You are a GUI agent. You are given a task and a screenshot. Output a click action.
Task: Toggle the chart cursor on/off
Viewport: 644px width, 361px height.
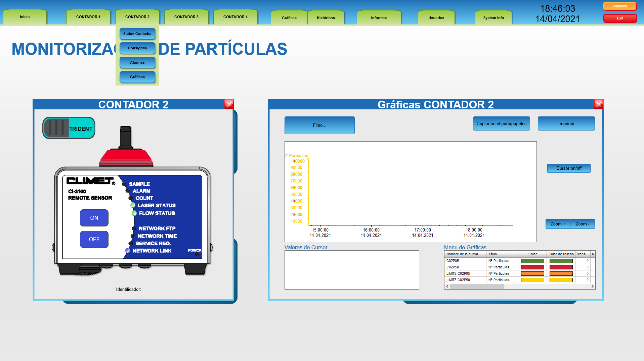pyautogui.click(x=568, y=168)
